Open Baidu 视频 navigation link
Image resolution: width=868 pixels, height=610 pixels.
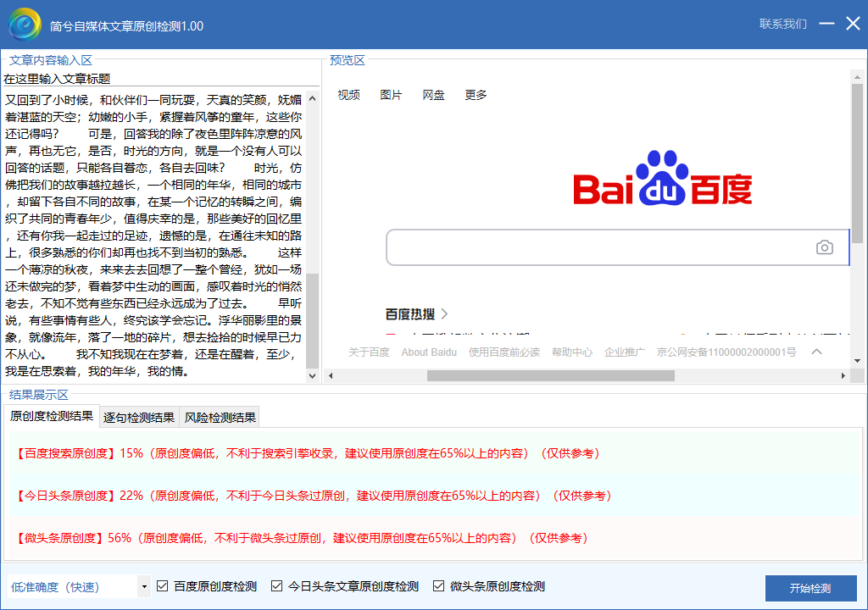click(348, 95)
